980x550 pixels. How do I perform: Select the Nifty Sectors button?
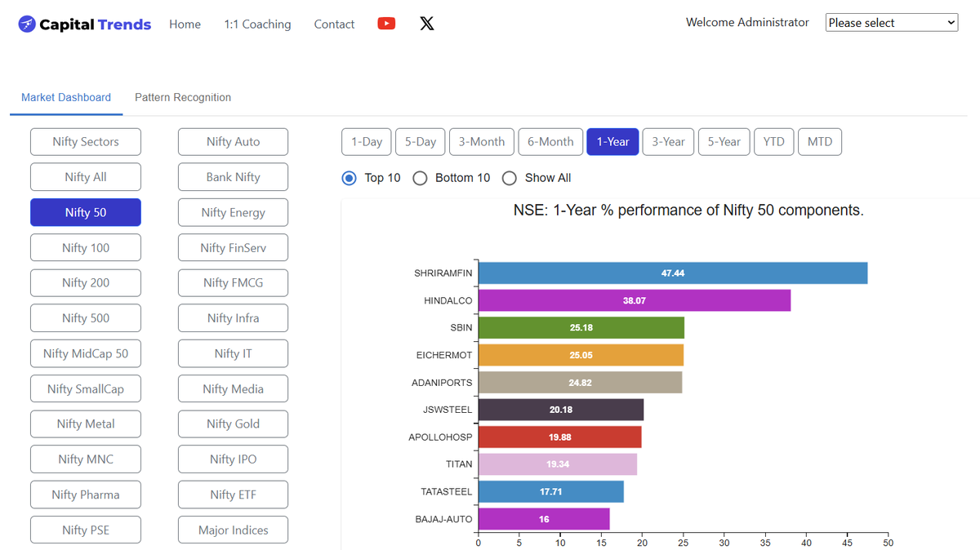pos(86,142)
